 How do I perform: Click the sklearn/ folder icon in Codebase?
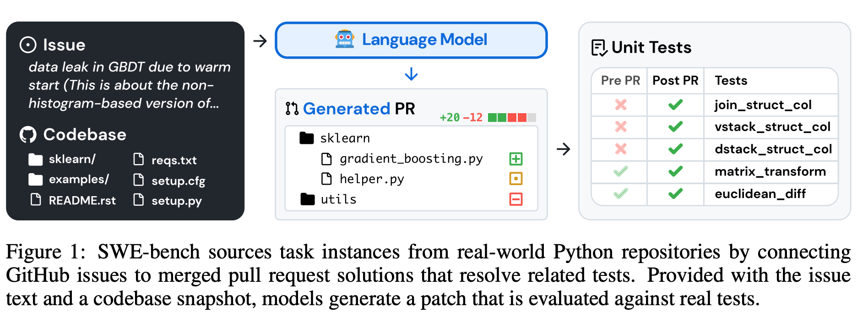click(x=35, y=159)
